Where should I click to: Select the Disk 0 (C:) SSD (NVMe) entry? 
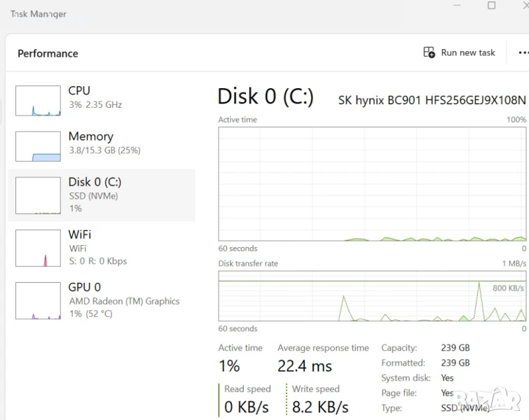[x=95, y=189]
